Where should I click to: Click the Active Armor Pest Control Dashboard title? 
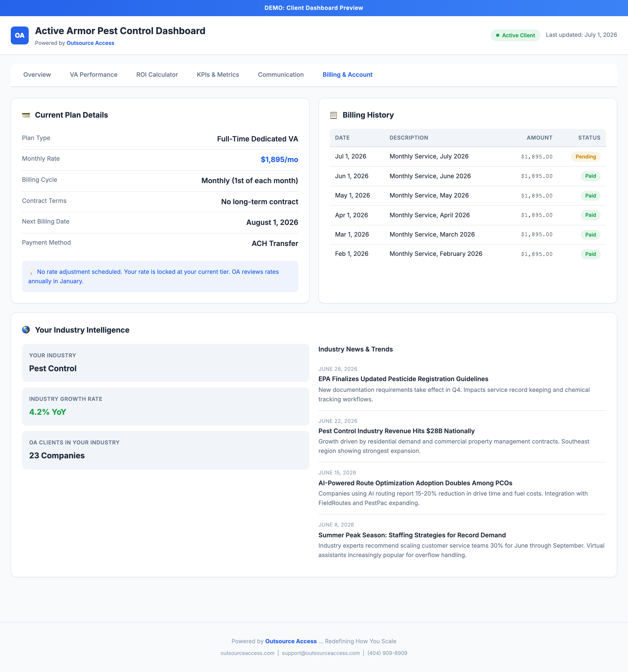120,31
